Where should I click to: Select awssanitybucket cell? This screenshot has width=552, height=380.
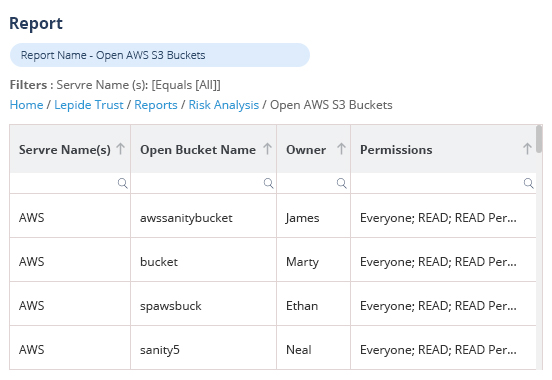click(x=203, y=216)
